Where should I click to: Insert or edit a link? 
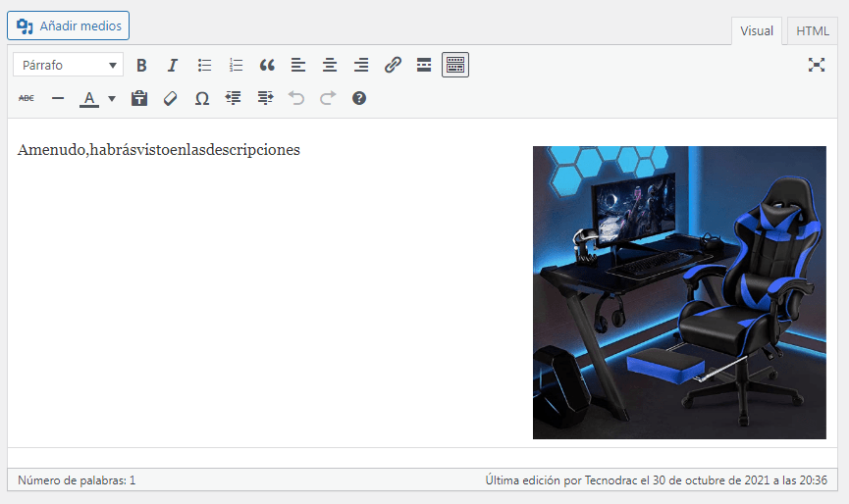click(x=393, y=66)
